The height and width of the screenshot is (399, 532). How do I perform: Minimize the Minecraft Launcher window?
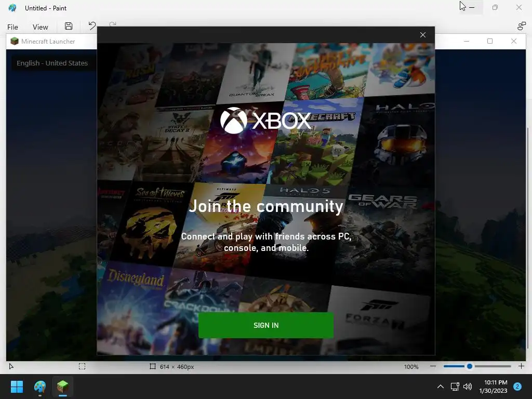[467, 41]
